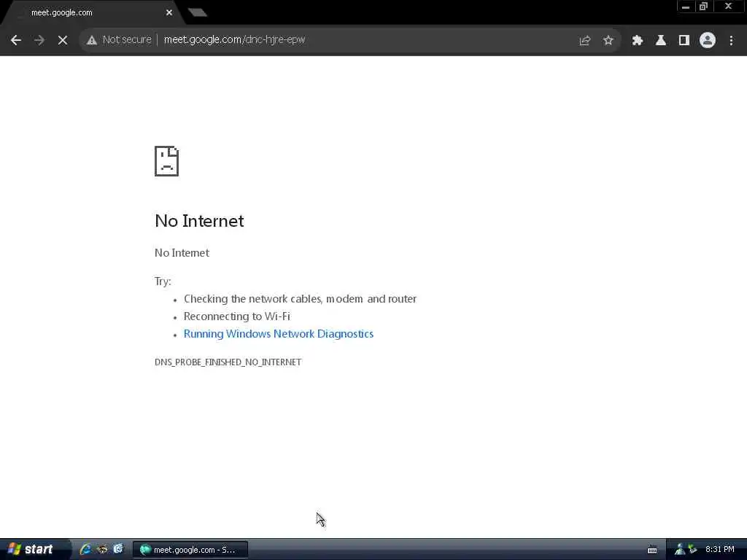Click the DNS_PROBE_FINISHED_NO_INTERNET error code
747x560 pixels.
(228, 362)
